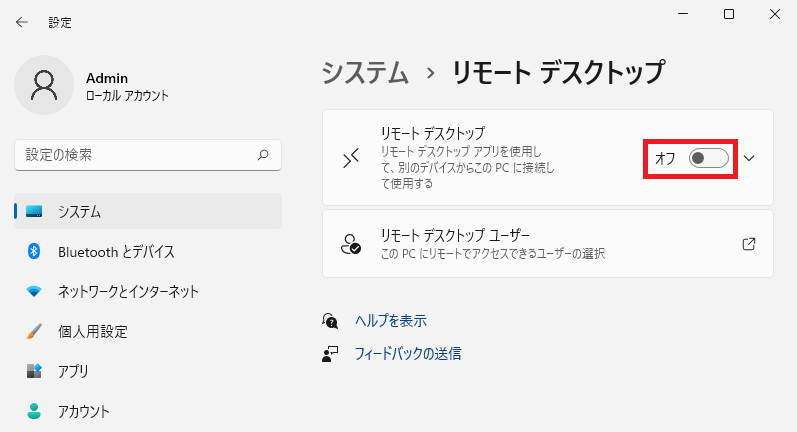Open the リモート デスクトップ ユーザー card

(548, 244)
